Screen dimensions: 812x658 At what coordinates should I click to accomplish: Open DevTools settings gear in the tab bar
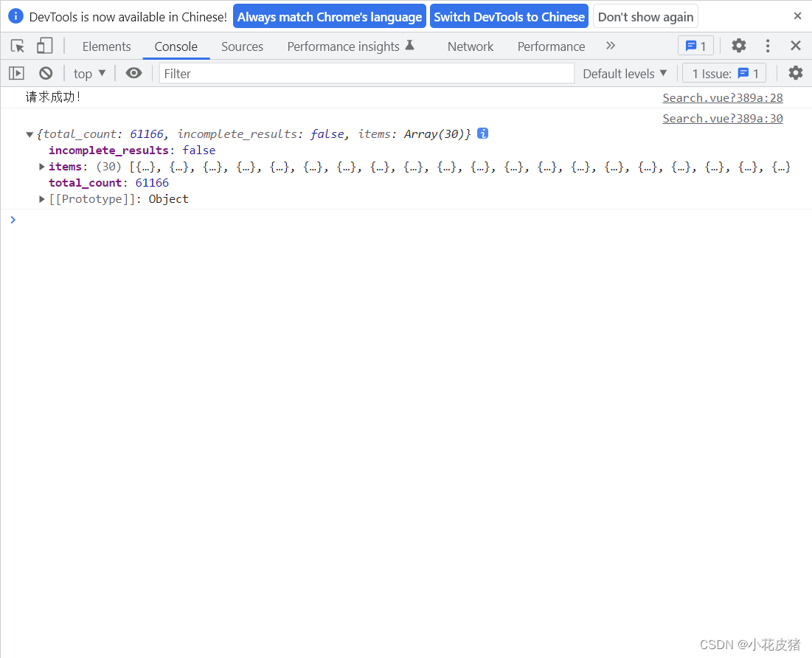(739, 46)
